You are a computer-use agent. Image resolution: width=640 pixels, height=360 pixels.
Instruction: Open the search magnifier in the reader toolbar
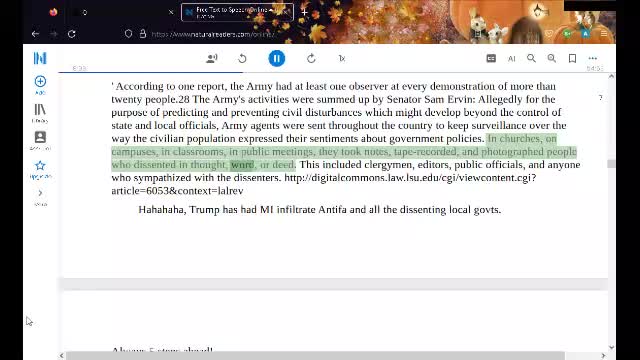[x=531, y=58]
